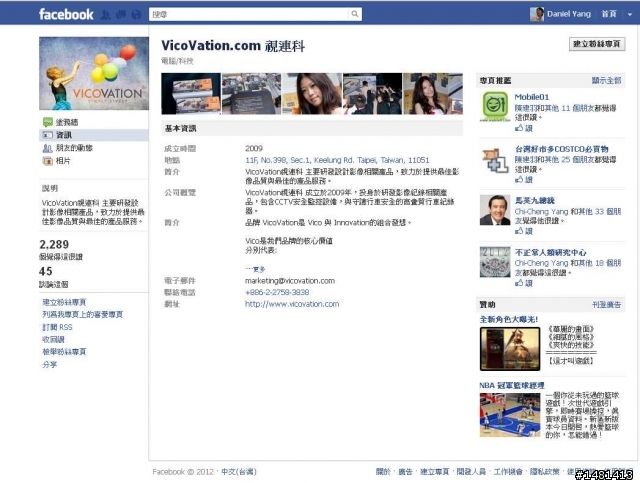Image resolution: width=640 pixels, height=483 pixels.
Task: Open second dash cam photo thumbnail
Action: click(251, 93)
